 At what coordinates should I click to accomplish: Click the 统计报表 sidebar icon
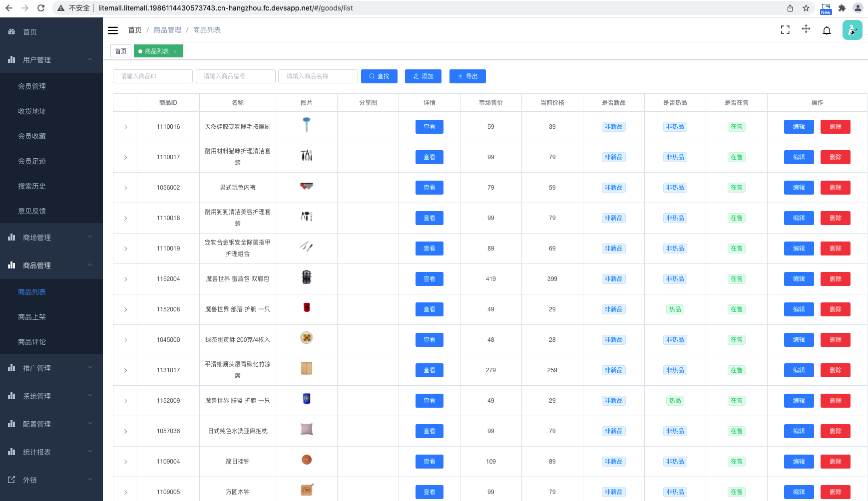pos(11,452)
